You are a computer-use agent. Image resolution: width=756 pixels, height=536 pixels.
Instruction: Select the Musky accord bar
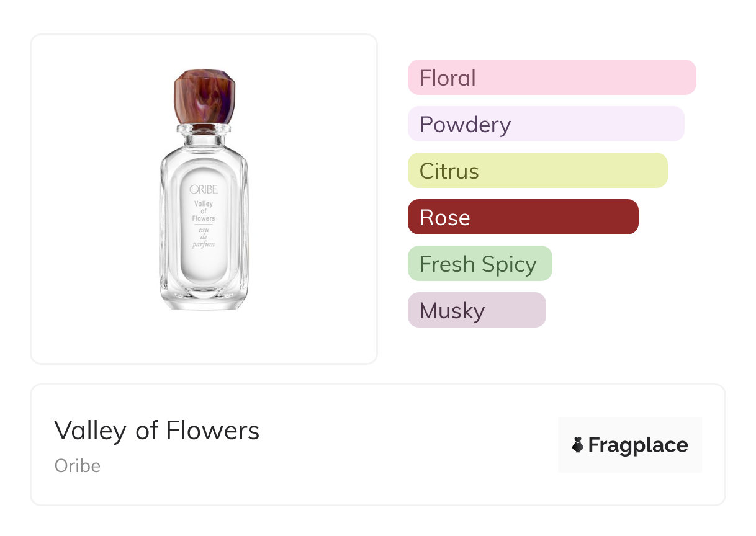476,310
